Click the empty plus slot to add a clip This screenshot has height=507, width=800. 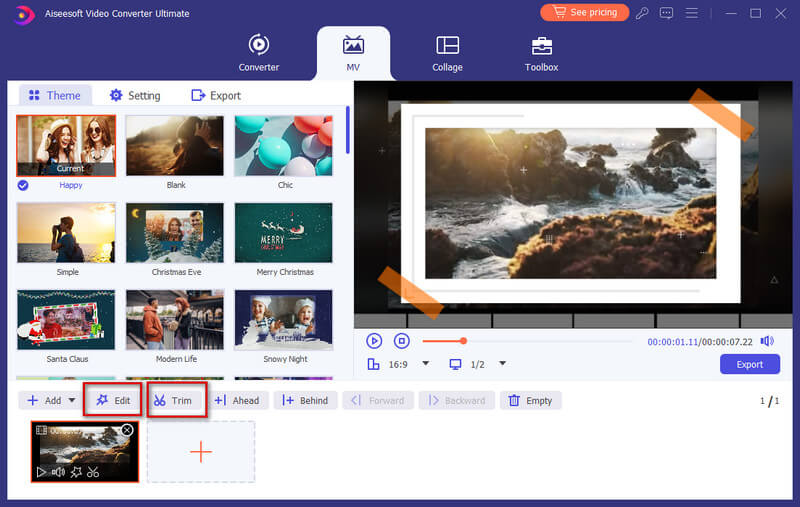click(201, 452)
